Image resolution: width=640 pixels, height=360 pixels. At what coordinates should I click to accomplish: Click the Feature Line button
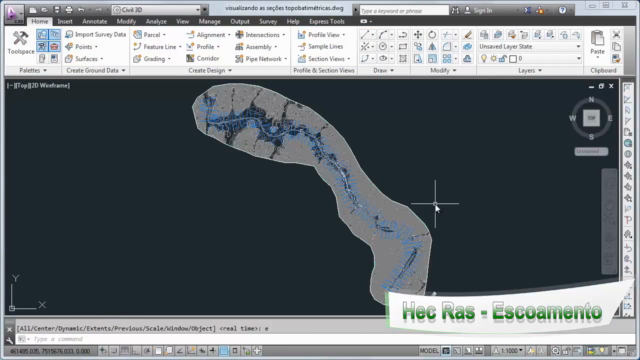click(157, 47)
